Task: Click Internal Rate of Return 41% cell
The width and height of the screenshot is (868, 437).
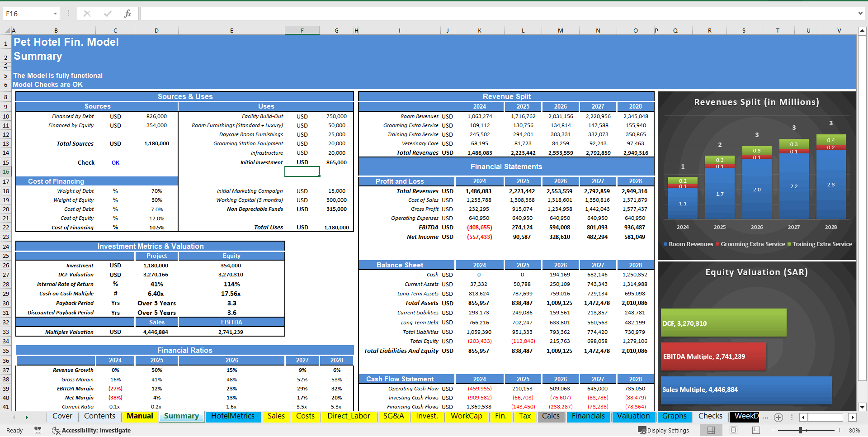Action: tap(156, 284)
